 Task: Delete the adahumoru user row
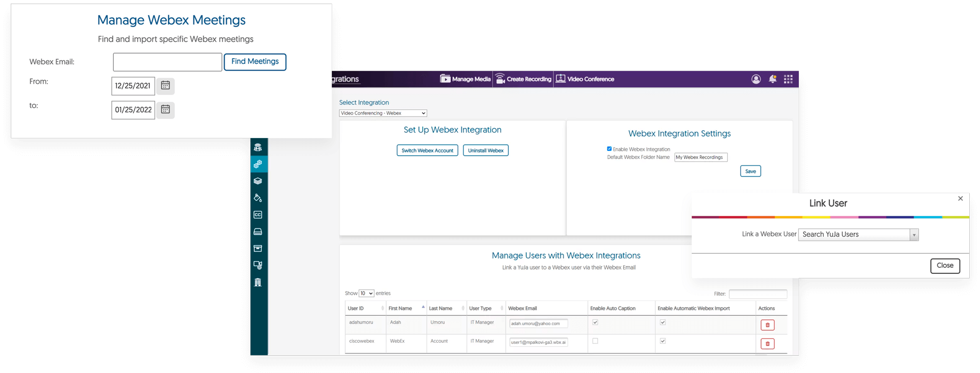pos(767,325)
